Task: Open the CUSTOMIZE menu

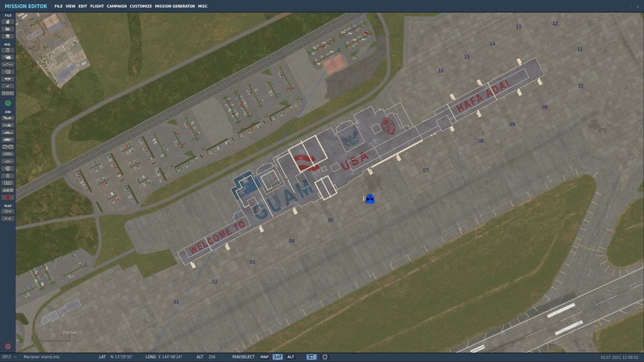Action: coord(140,6)
